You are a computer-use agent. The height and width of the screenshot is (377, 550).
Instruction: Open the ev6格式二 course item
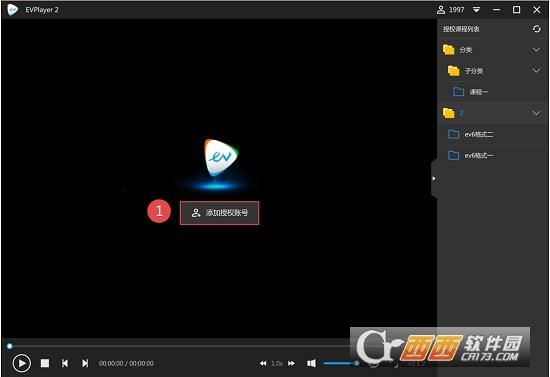pos(493,134)
